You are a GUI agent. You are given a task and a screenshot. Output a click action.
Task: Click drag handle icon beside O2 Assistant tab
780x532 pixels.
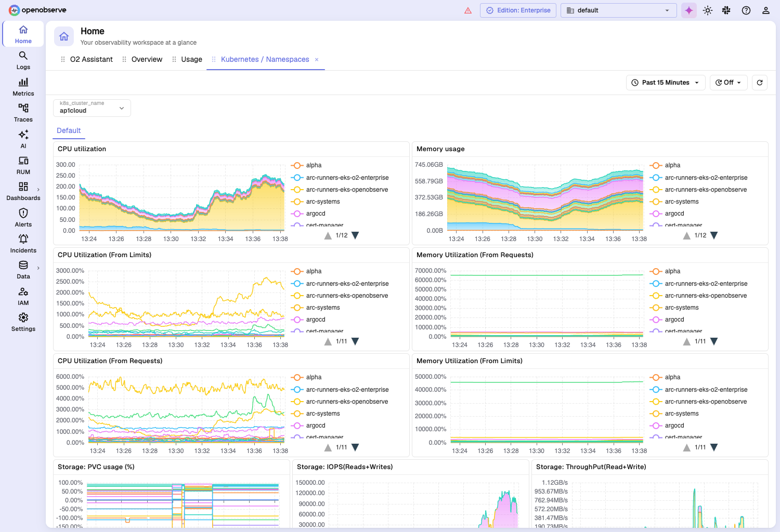[x=63, y=60]
